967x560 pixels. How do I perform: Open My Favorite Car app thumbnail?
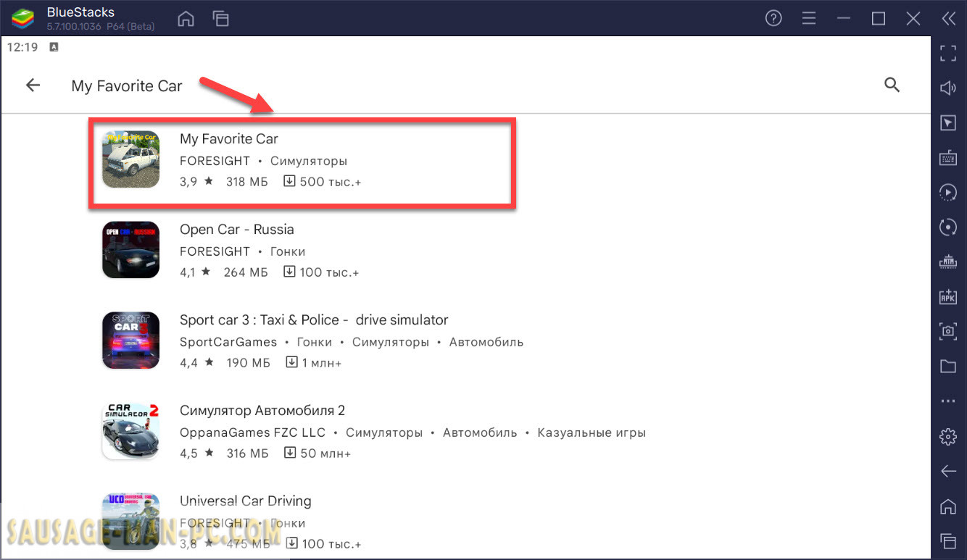[x=130, y=159]
